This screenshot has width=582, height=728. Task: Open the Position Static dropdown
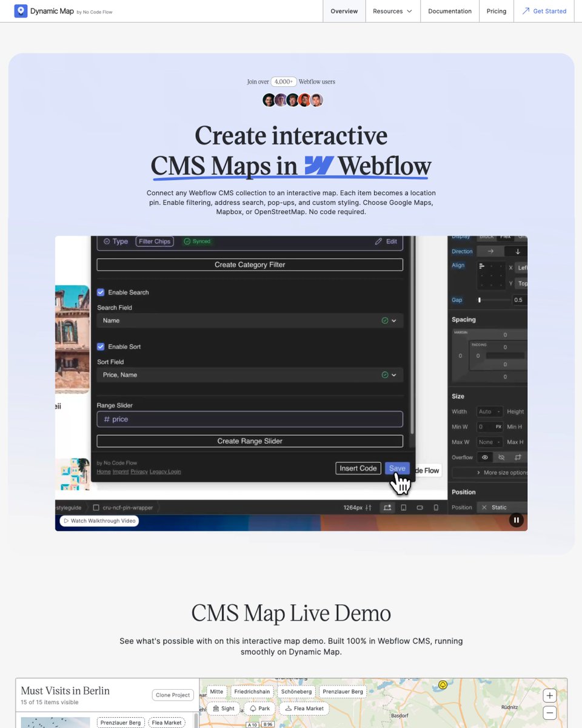click(x=502, y=507)
